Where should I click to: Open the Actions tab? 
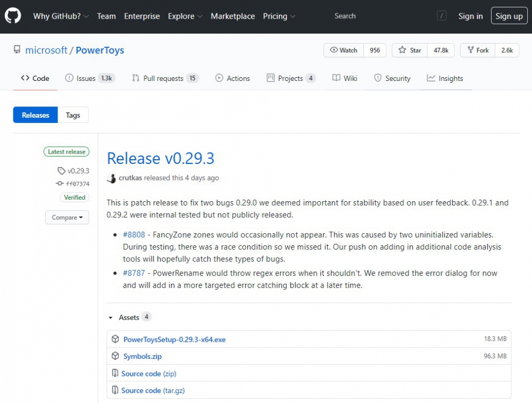tap(233, 78)
